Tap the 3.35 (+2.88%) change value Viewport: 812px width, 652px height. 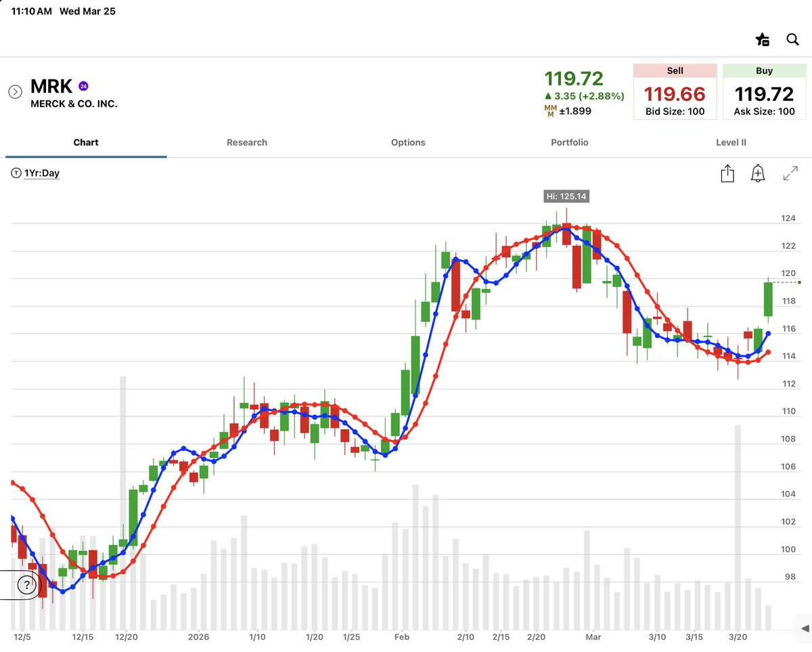[585, 96]
